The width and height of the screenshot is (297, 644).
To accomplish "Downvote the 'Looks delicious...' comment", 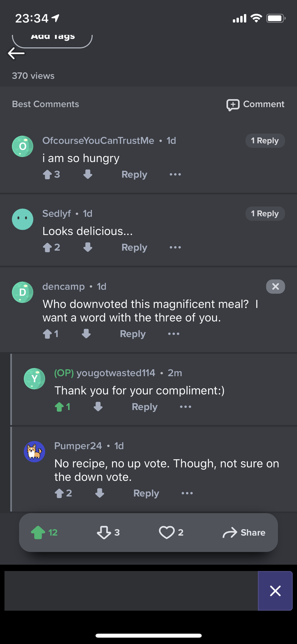I will click(88, 247).
